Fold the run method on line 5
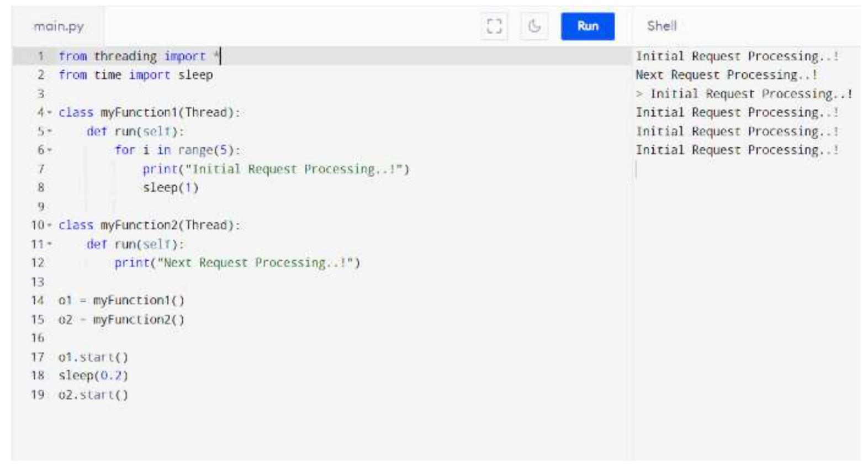 coord(50,131)
